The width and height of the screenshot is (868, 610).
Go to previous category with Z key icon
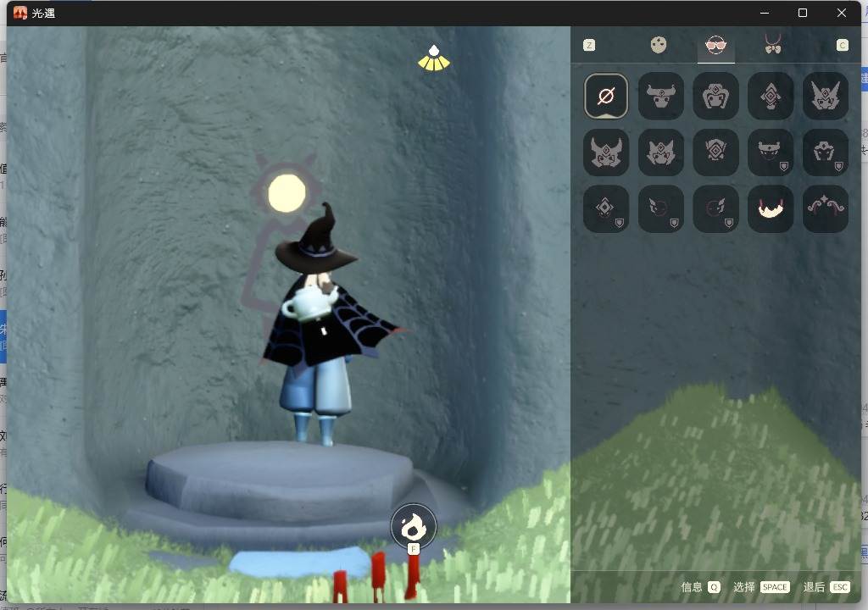click(x=589, y=46)
